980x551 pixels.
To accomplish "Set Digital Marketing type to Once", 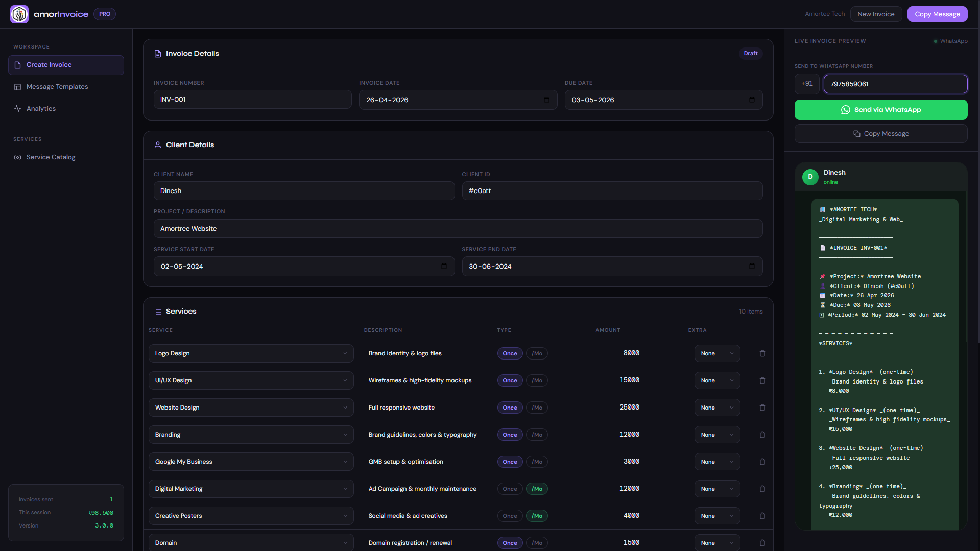I will 510,489.
